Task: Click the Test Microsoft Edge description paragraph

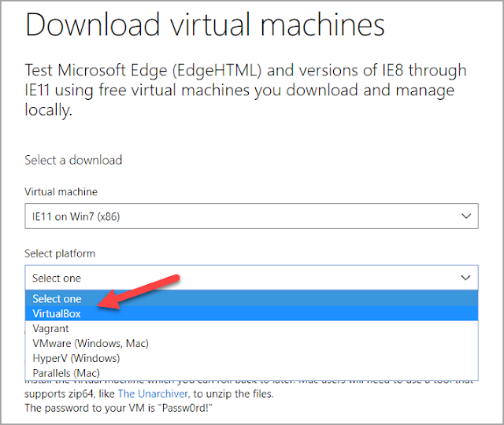Action: pos(246,90)
